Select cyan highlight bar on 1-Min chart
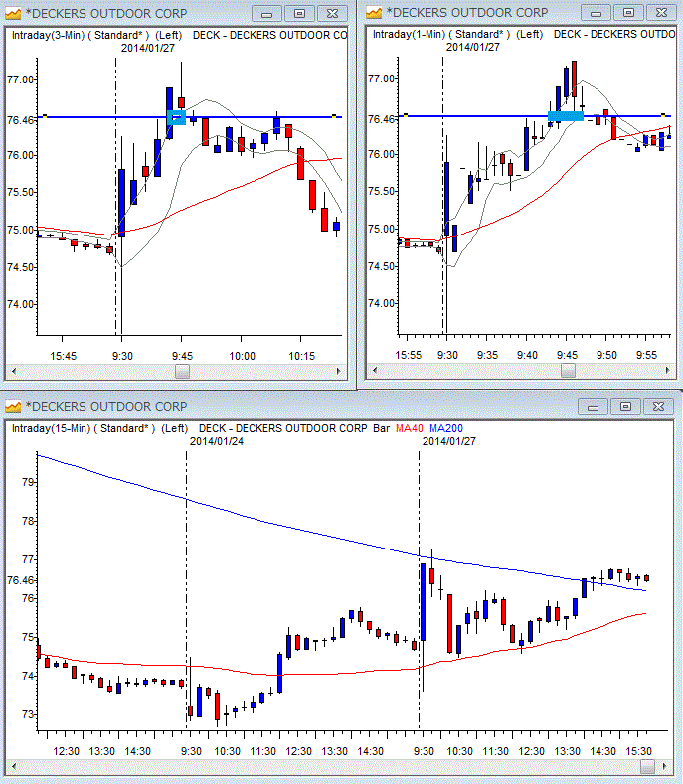 (x=566, y=116)
